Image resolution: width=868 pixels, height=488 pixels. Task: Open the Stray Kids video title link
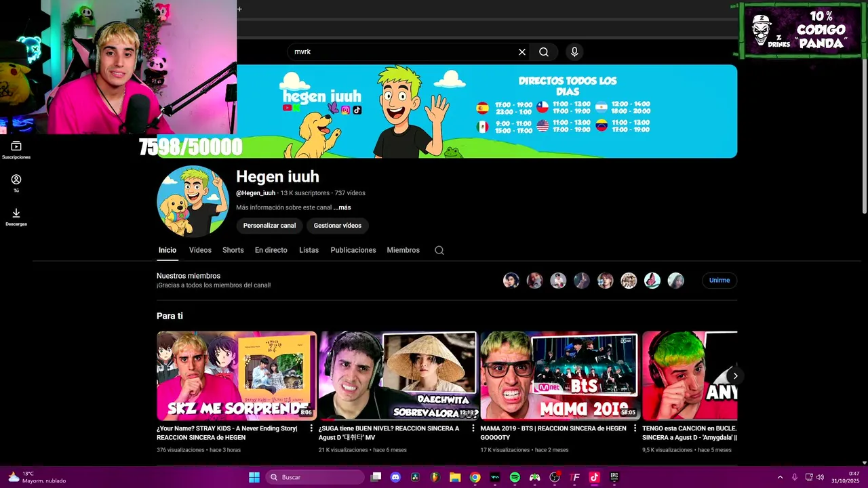coord(228,433)
